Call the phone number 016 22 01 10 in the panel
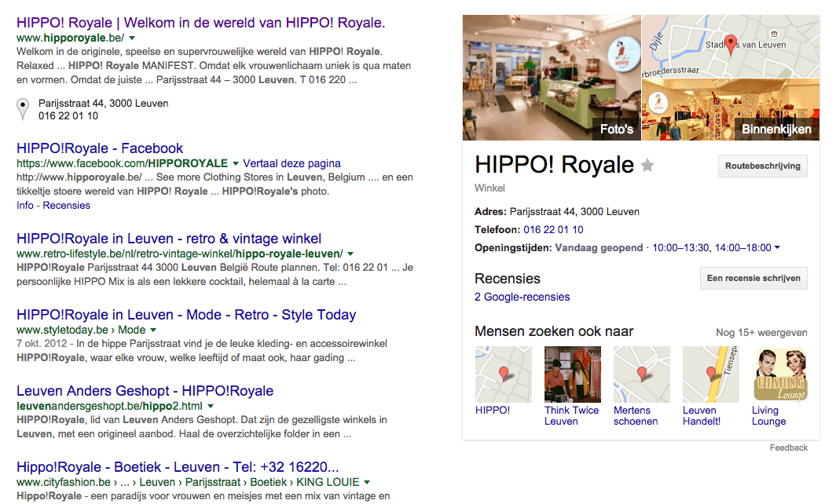This screenshot has width=836, height=504. [553, 230]
